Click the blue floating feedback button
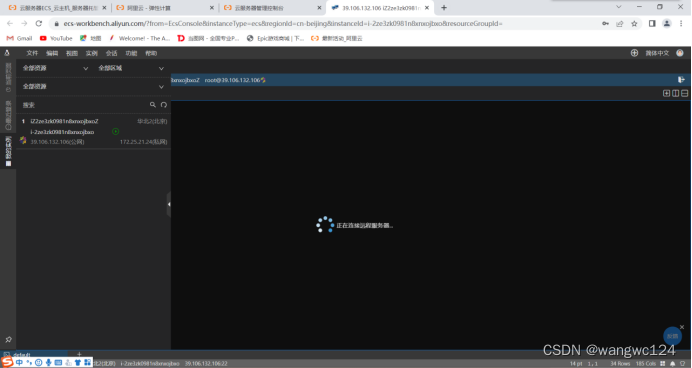Image resolution: width=692 pixels, height=368 pixels. [x=672, y=336]
